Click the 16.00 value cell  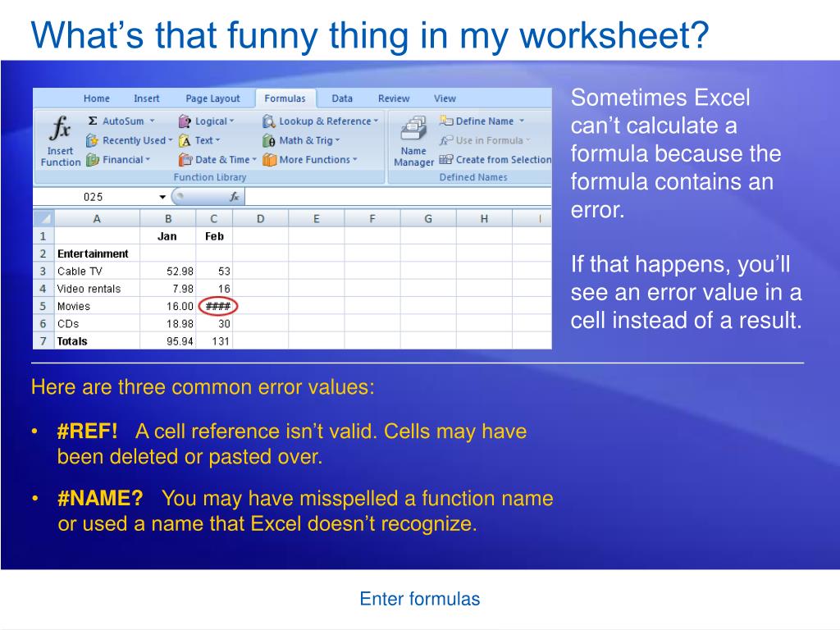click(x=167, y=307)
